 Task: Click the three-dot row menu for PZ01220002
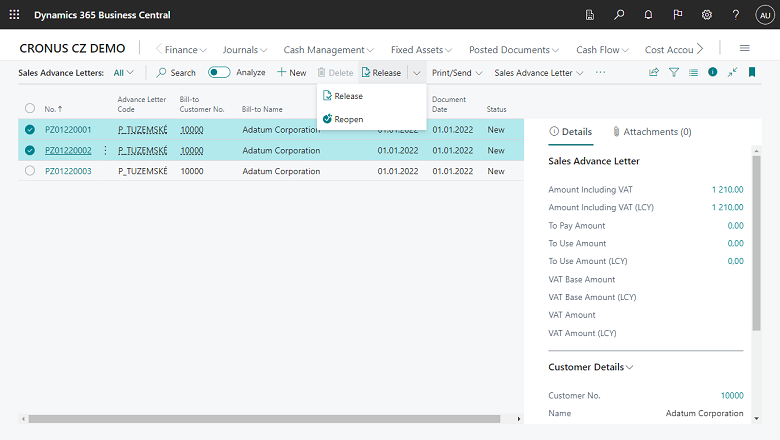(x=105, y=150)
